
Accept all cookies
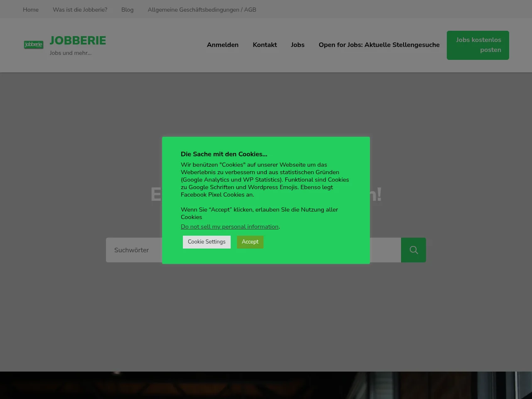250,242
